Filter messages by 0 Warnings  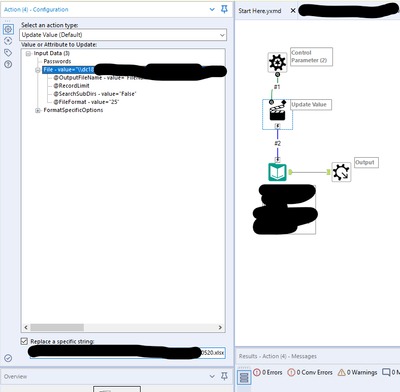click(x=357, y=372)
